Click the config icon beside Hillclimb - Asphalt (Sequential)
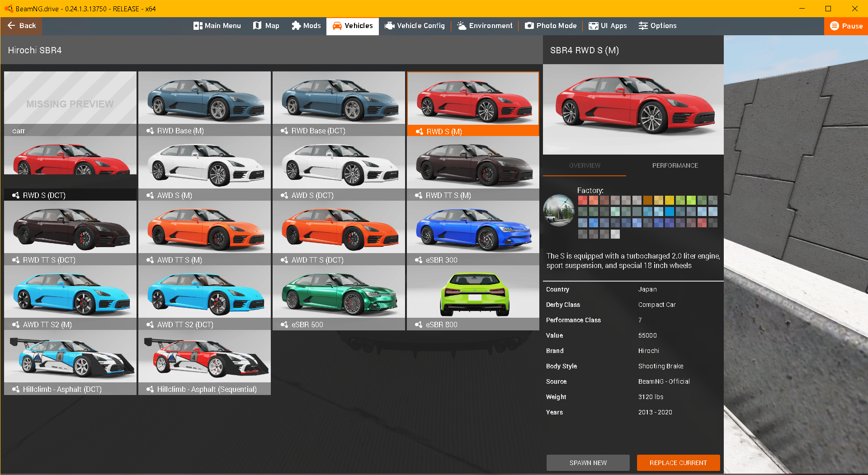This screenshot has width=868, height=475. point(150,389)
